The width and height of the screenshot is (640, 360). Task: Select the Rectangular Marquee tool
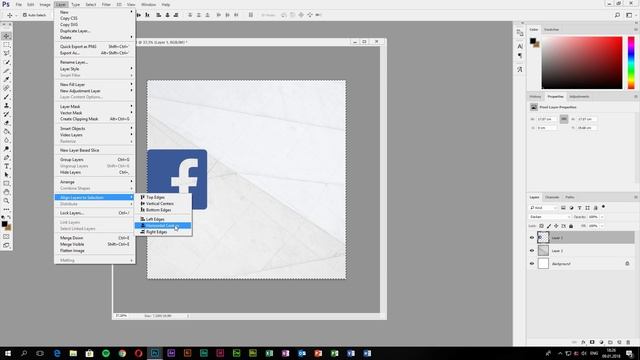coord(7,45)
